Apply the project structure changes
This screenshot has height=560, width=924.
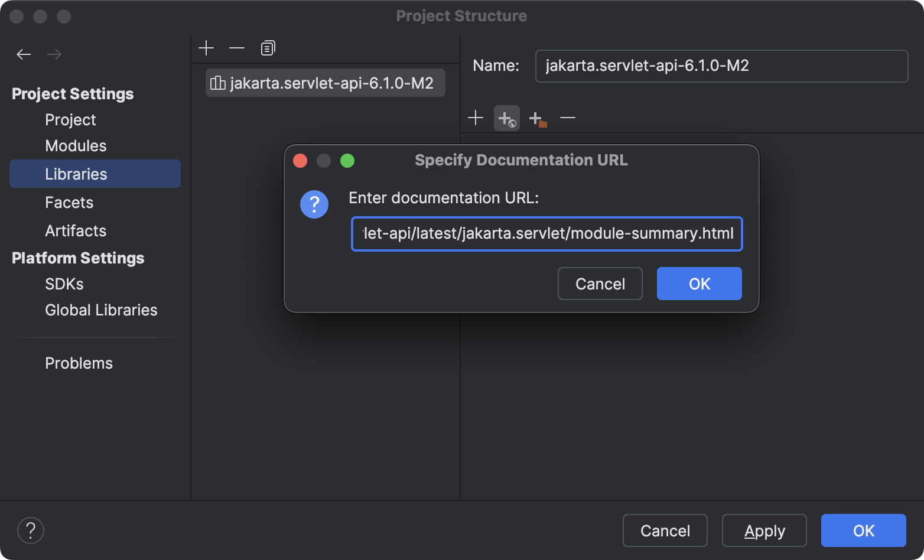click(764, 530)
